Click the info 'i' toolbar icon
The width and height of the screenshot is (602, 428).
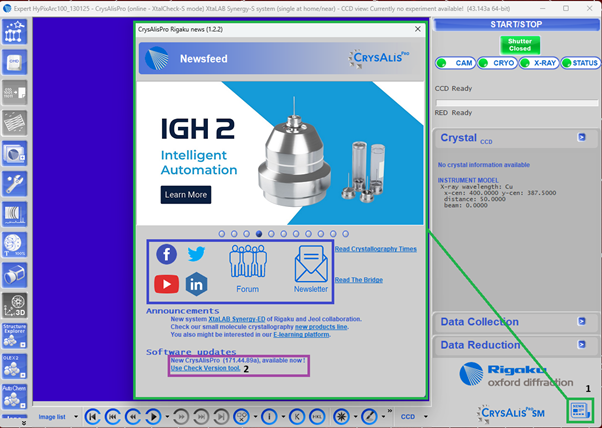[x=270, y=416]
